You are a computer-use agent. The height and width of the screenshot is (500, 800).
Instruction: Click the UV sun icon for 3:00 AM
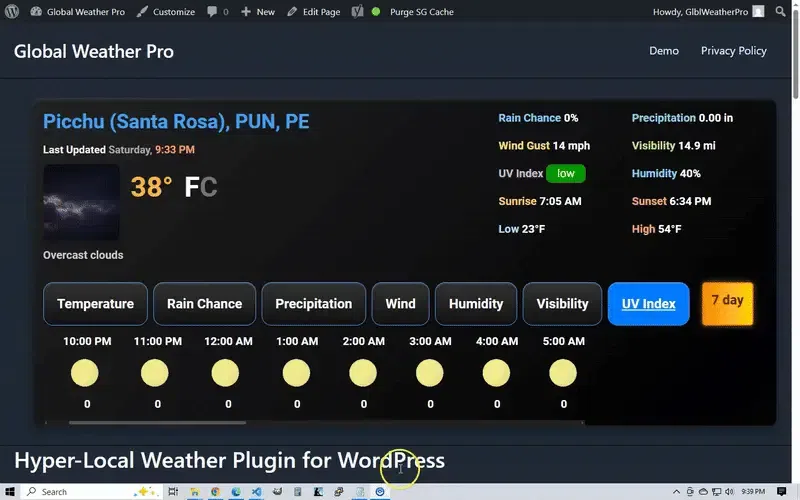430,373
